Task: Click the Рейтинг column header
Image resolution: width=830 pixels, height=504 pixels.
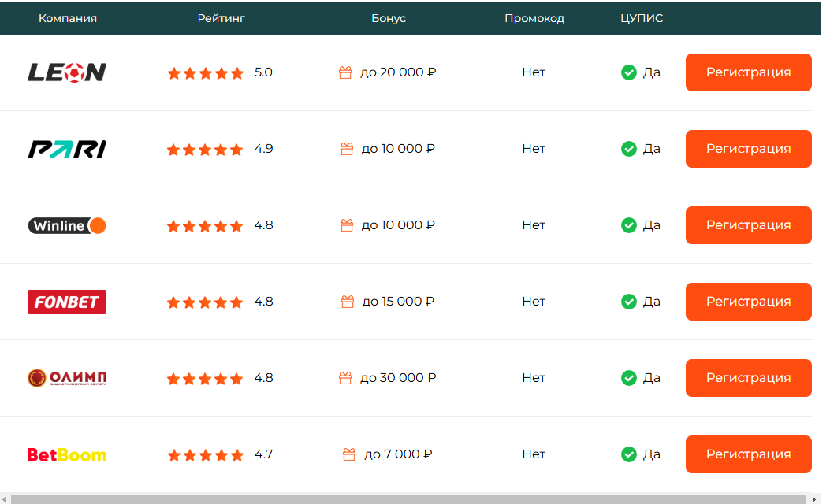Action: 221,19
